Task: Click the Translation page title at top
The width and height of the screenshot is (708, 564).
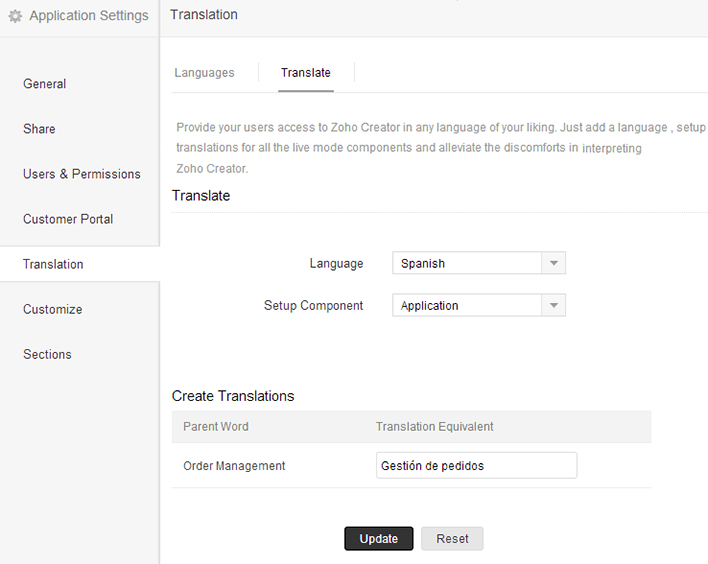Action: (205, 15)
